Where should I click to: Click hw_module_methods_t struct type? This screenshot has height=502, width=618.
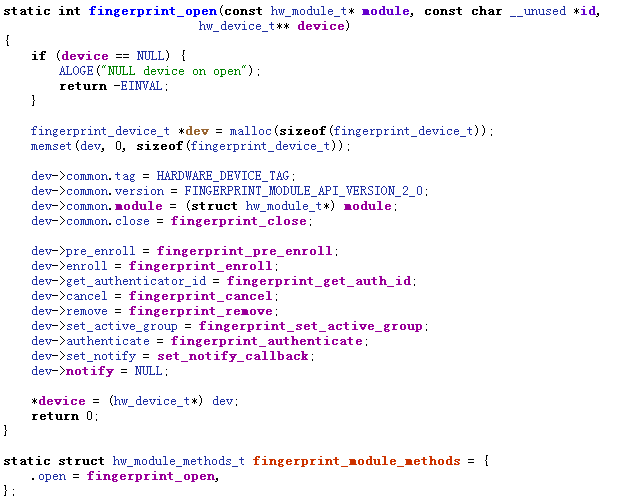click(179, 461)
